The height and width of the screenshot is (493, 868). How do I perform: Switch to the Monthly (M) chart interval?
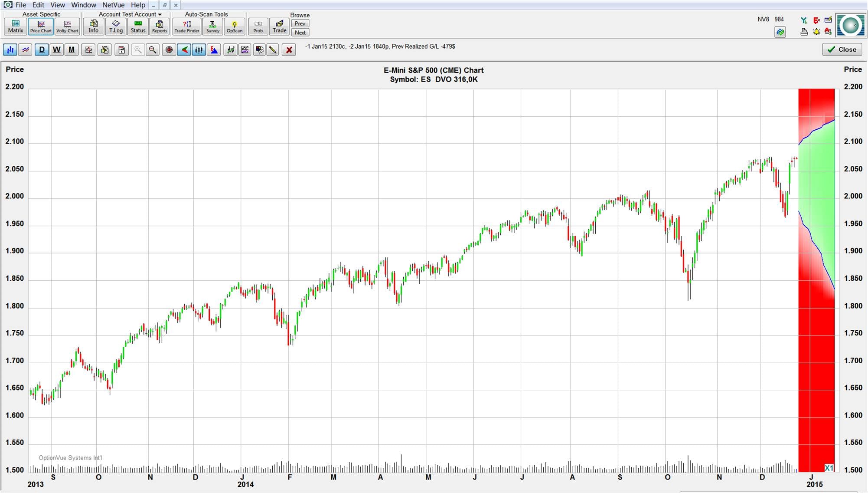72,50
